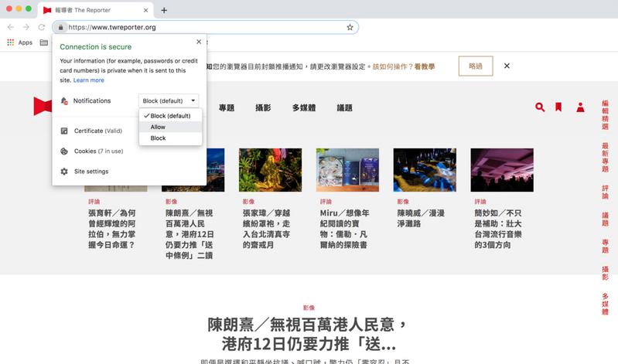Click the Notifications bell icon
618x364 pixels.
click(x=64, y=100)
